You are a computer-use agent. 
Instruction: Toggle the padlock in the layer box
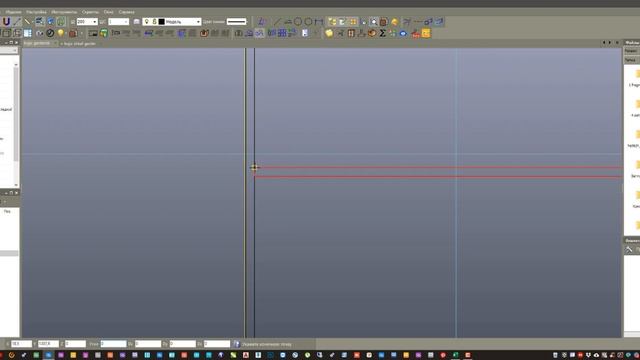(154, 22)
